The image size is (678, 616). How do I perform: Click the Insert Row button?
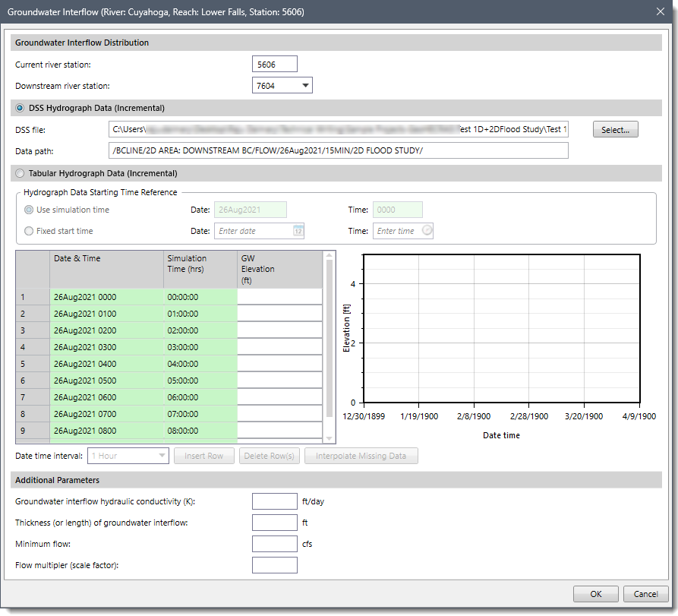[204, 456]
